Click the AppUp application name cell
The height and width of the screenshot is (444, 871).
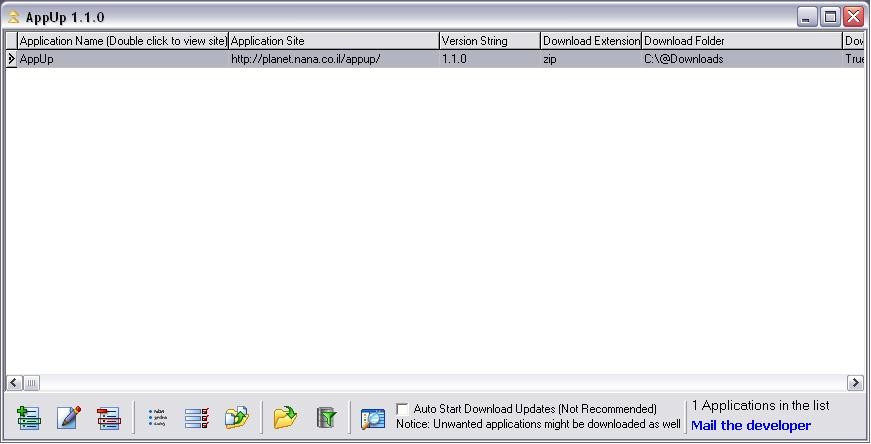click(123, 59)
